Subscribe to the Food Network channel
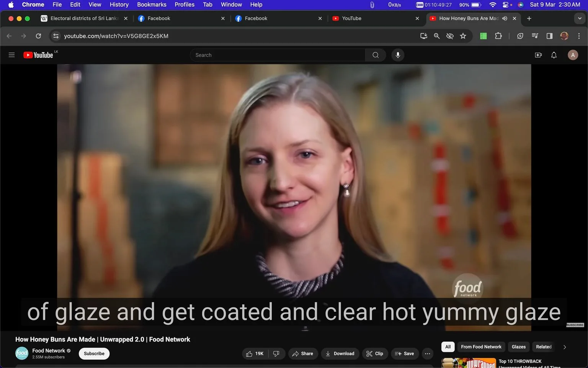 click(94, 353)
